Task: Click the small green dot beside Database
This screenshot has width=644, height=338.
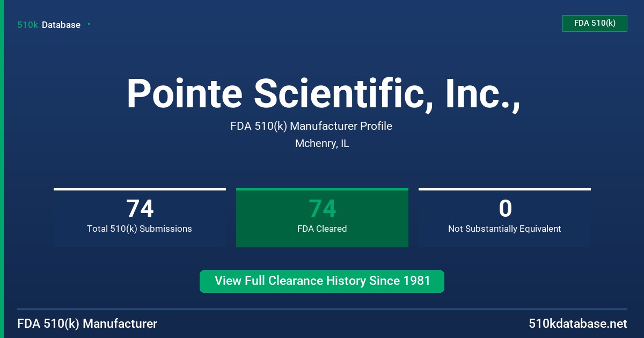Action: tap(89, 24)
